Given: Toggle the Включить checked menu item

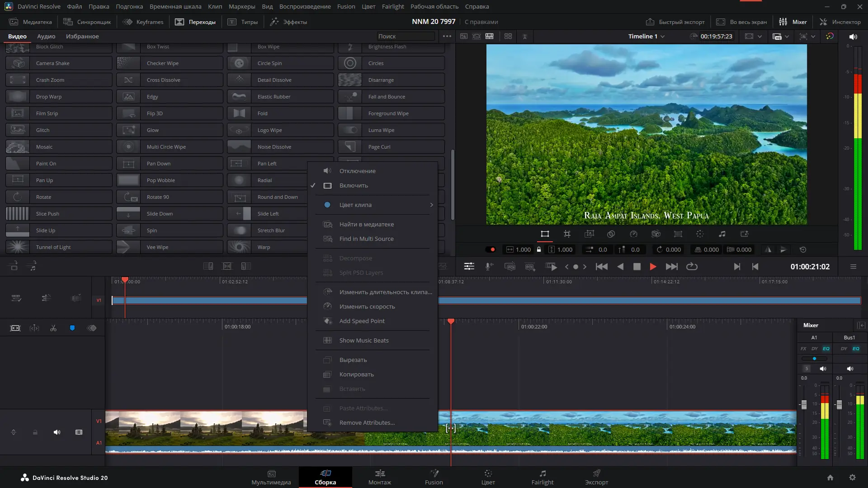Looking at the screenshot, I should [354, 186].
